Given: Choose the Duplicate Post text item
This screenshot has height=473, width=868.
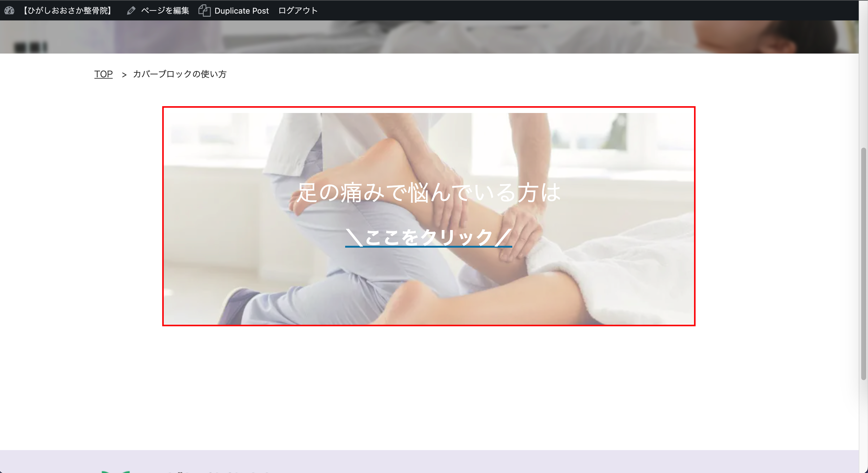Looking at the screenshot, I should click(x=241, y=11).
